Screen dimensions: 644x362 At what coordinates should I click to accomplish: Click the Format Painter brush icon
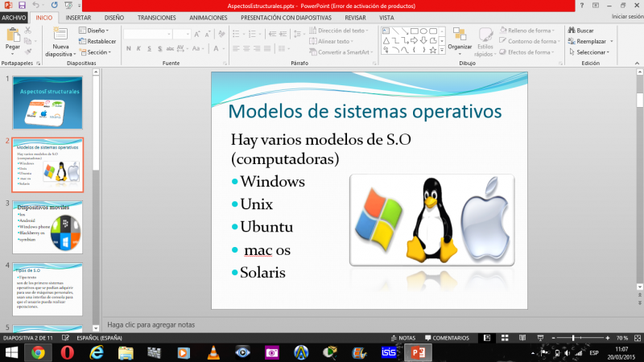pyautogui.click(x=28, y=51)
